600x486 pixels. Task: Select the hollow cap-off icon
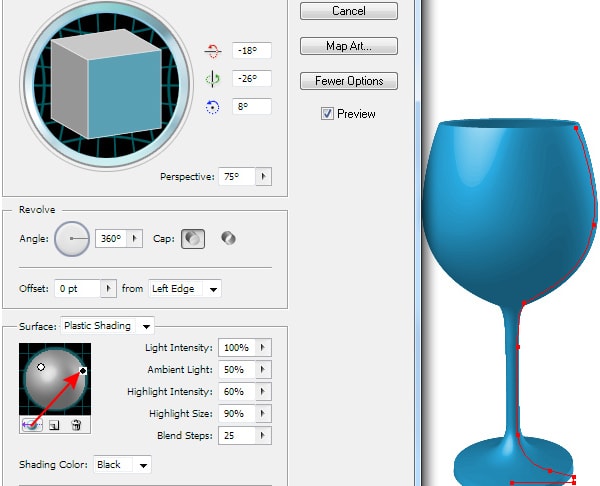228,238
